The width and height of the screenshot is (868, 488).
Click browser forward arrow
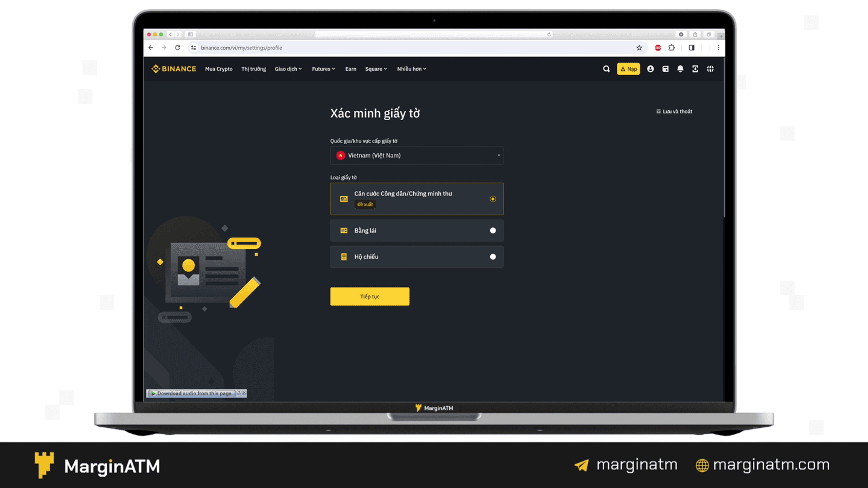click(x=164, y=48)
